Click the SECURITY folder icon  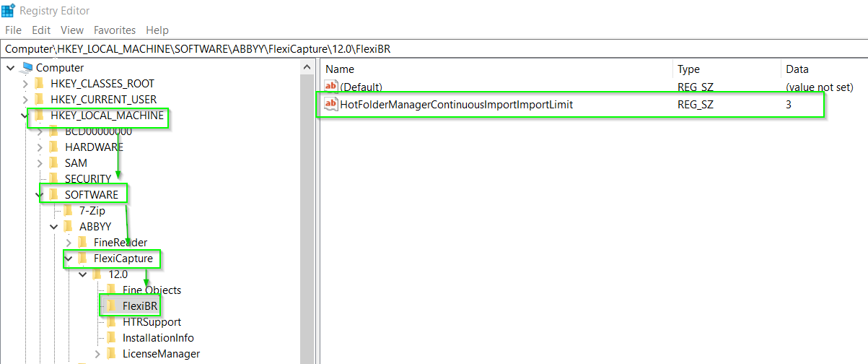(x=54, y=179)
